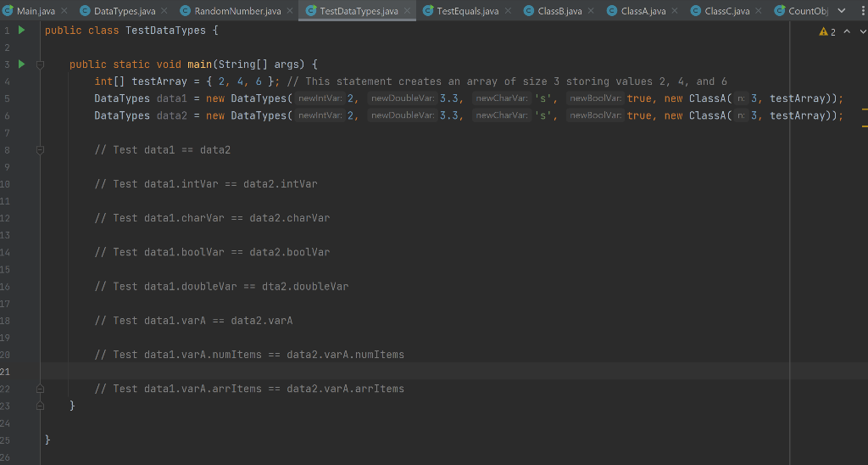
Task: Click the newCharVar hint on the data2 line
Action: point(502,116)
